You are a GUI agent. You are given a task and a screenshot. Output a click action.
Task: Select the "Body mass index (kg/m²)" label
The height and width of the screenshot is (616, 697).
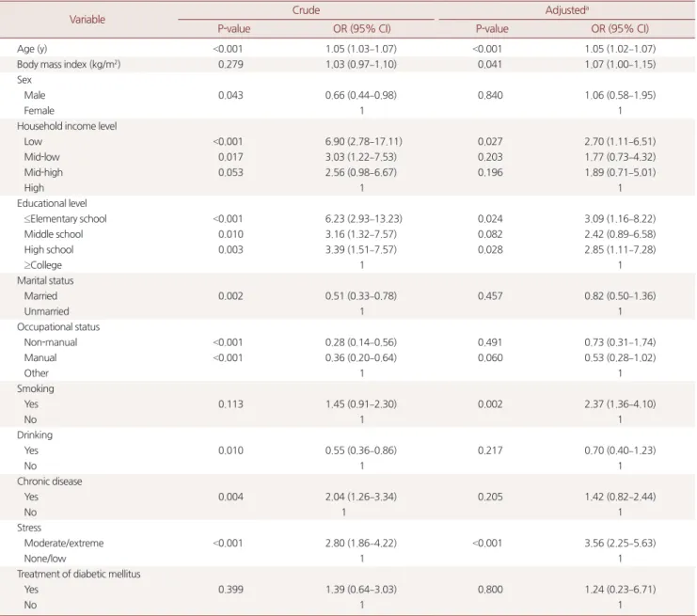pos(69,65)
